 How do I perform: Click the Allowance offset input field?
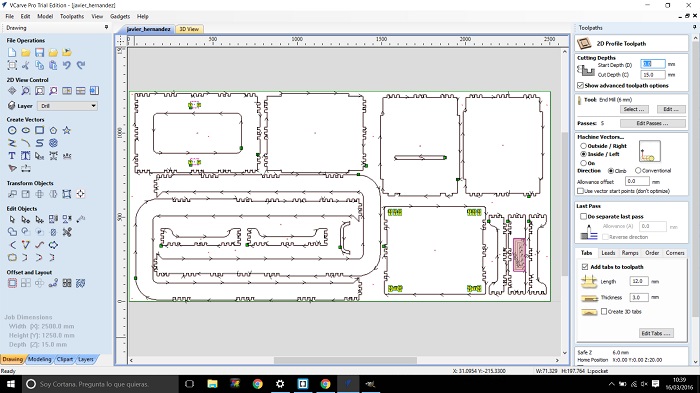tap(637, 181)
